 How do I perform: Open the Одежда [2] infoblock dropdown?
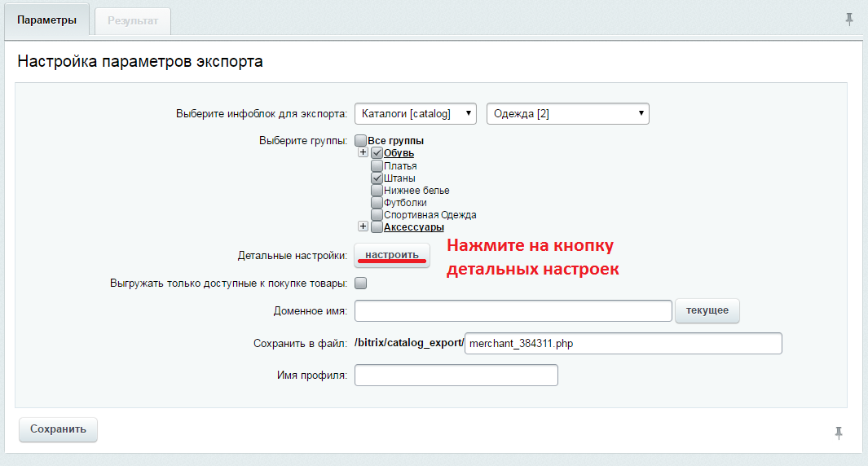click(567, 114)
